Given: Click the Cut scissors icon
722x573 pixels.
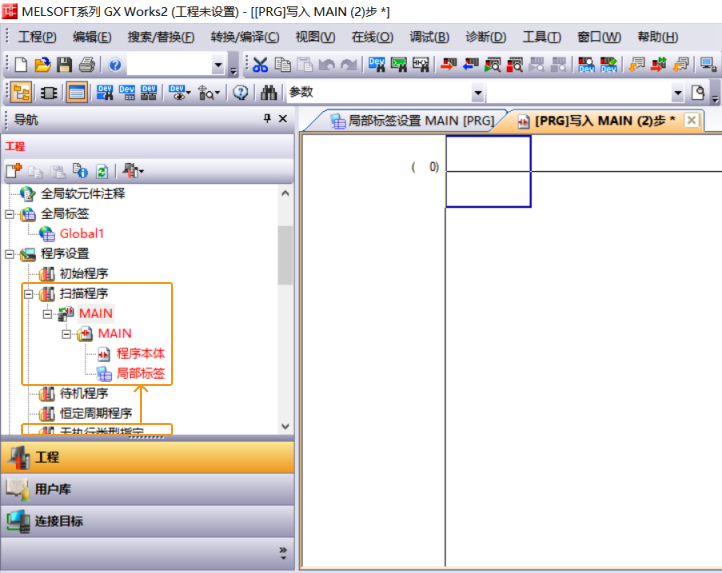Looking at the screenshot, I should click(x=260, y=65).
